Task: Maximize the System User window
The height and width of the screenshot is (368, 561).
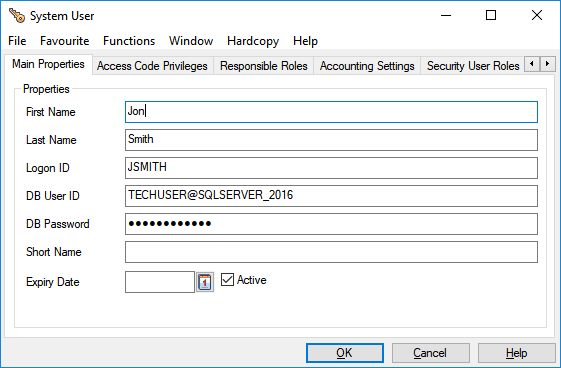Action: point(491,15)
